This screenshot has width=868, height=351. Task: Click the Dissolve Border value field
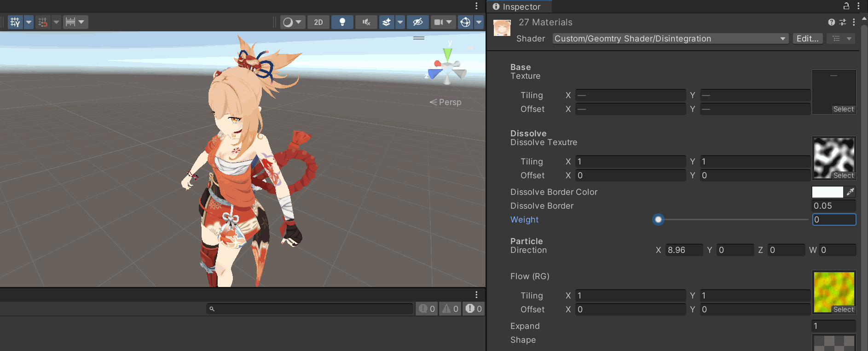[834, 206]
